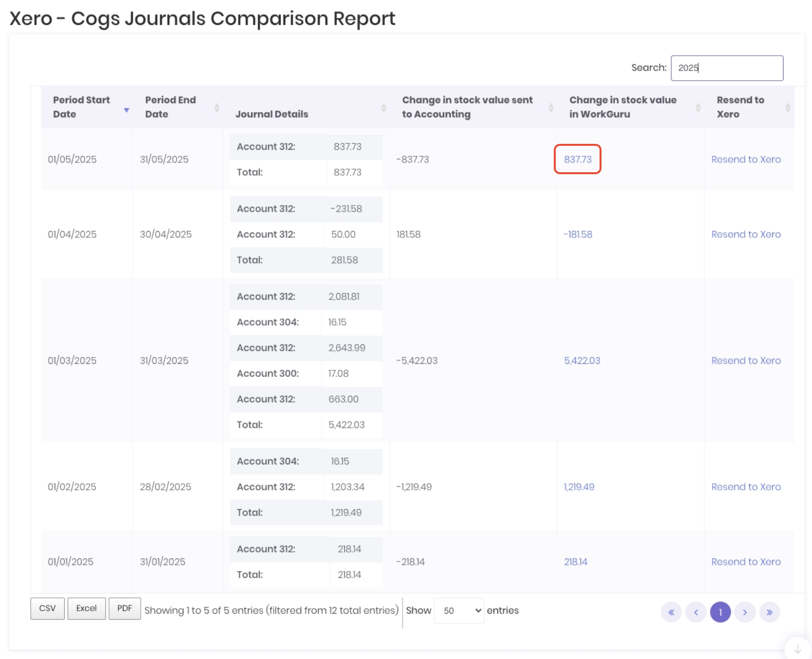Resend April 2025 journal to Xero
812x659 pixels.
click(746, 234)
